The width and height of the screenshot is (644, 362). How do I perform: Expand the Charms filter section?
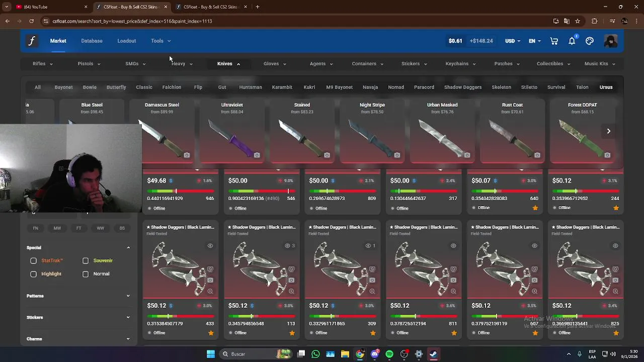pos(78,339)
